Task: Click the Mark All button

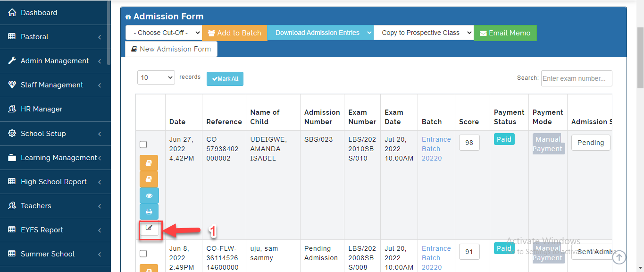Action: point(225,79)
